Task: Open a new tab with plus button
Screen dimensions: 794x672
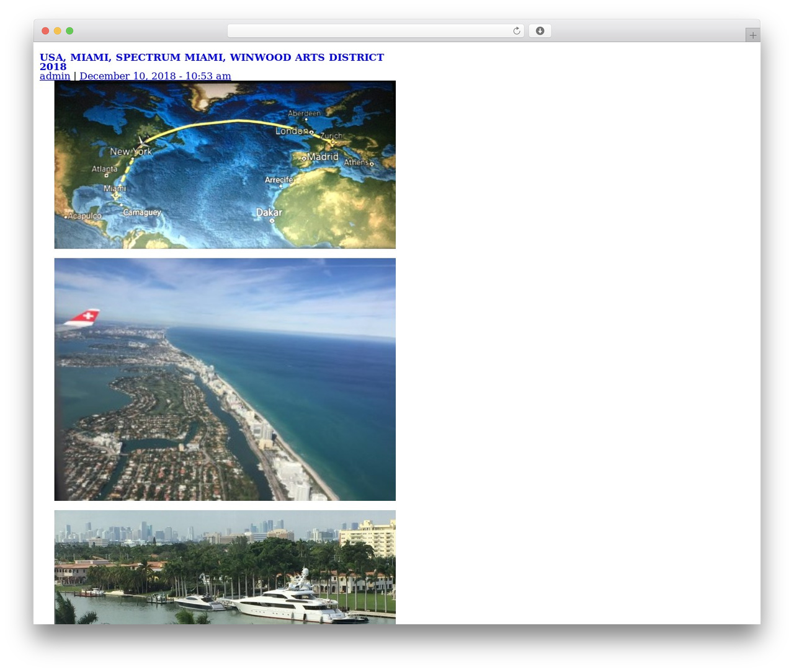Action: click(x=752, y=35)
